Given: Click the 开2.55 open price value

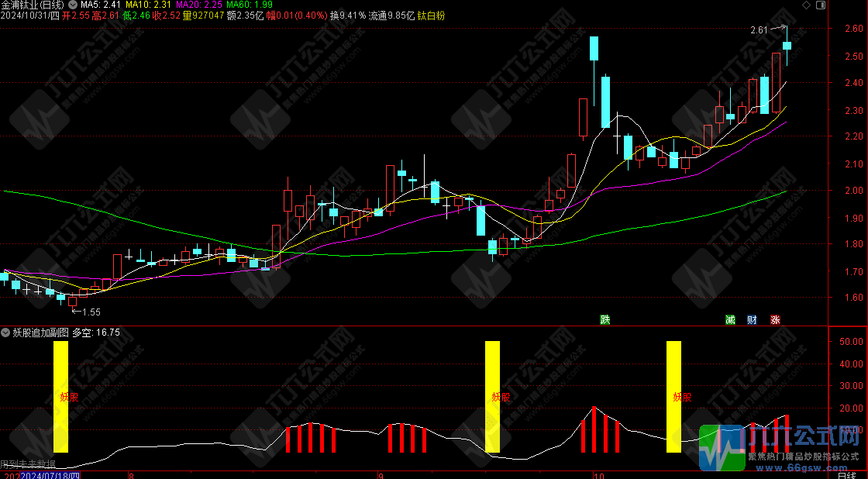Looking at the screenshot, I should 76,16.
